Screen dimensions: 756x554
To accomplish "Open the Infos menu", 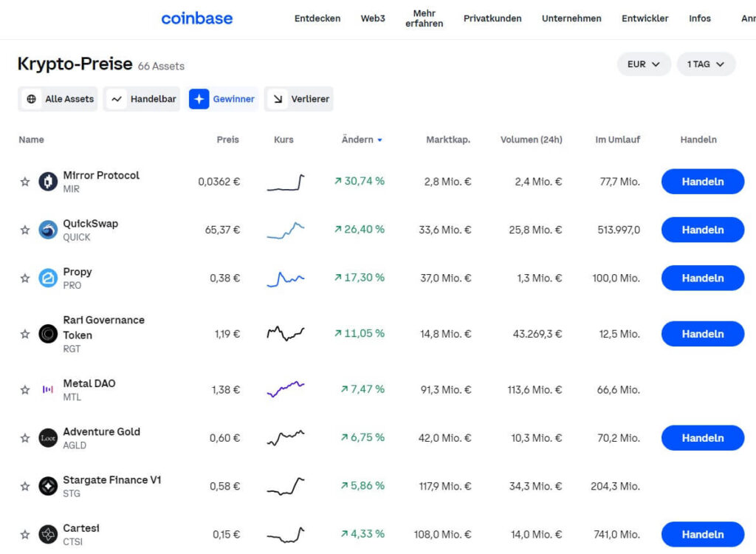I will tap(700, 18).
